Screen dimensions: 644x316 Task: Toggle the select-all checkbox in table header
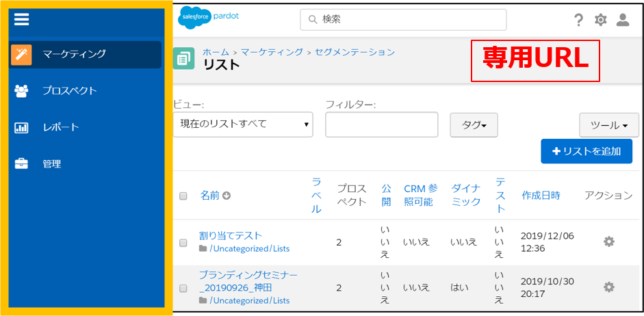coord(183,196)
